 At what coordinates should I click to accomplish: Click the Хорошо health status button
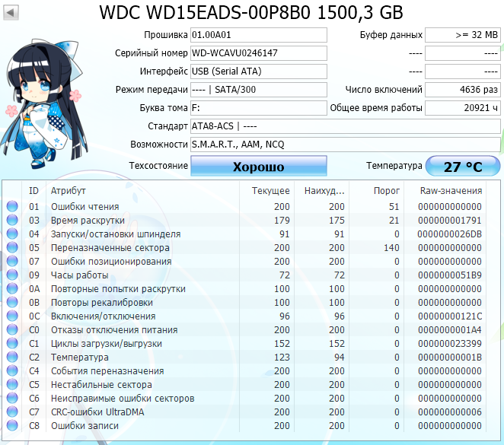click(259, 166)
